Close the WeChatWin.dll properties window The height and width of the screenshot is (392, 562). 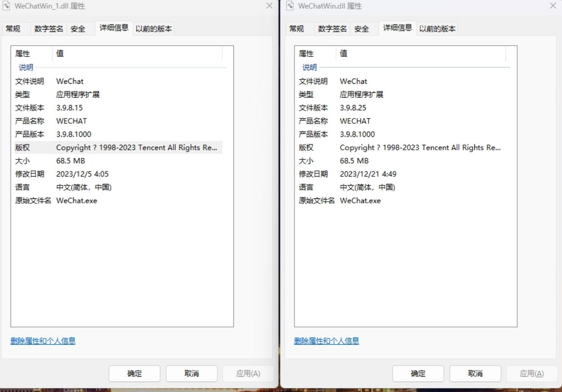tap(553, 6)
